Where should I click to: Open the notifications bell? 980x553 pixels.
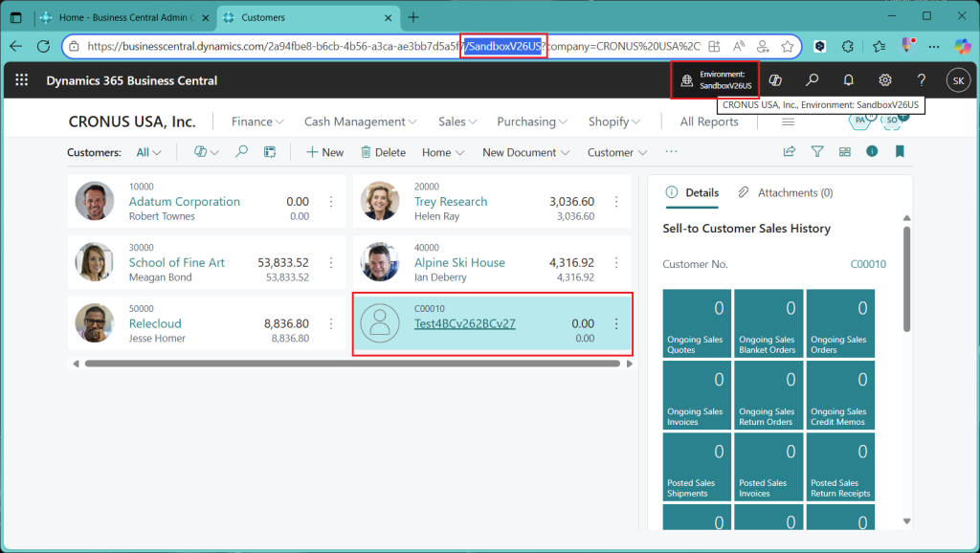pyautogui.click(x=848, y=80)
